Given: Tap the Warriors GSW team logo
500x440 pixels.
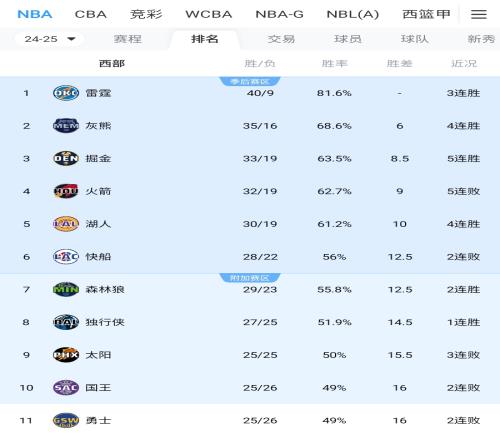Looking at the screenshot, I should point(66,420).
